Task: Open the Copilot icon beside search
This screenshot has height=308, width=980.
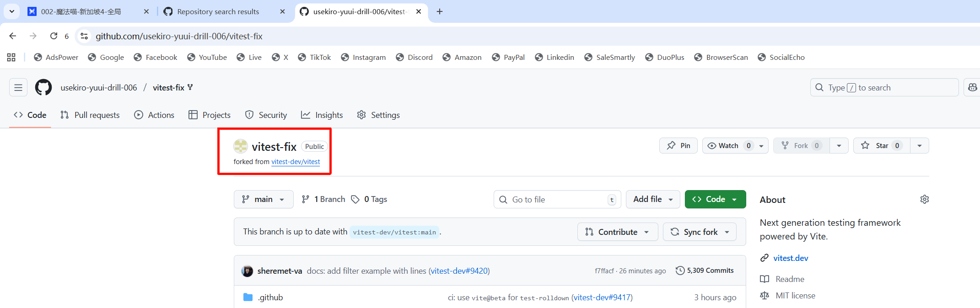Action: tap(972, 87)
